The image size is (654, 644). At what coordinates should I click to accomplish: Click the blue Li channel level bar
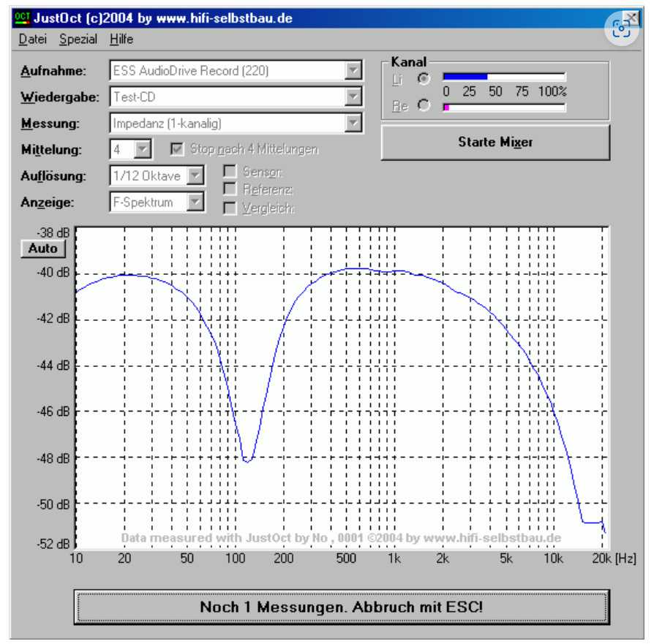coord(465,76)
